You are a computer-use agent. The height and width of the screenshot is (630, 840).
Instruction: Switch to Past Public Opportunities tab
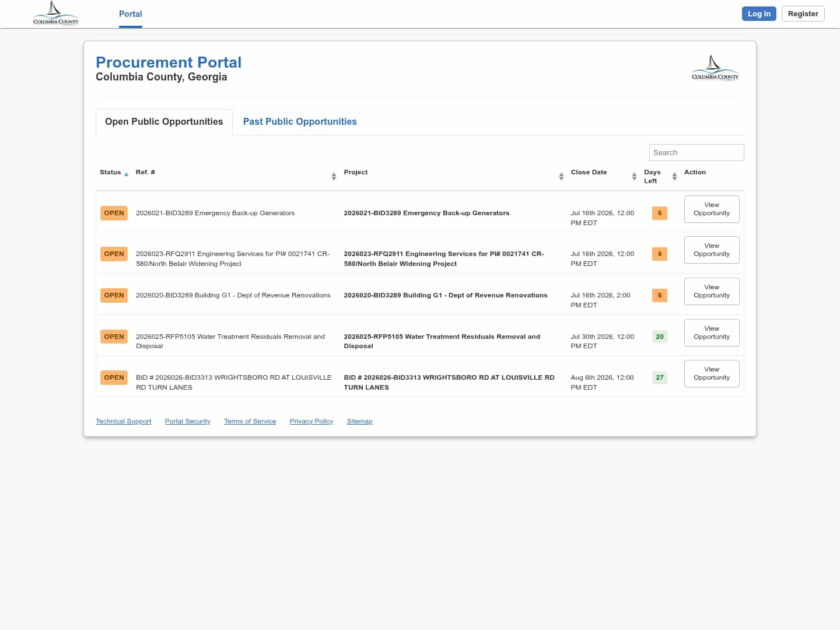tap(300, 121)
